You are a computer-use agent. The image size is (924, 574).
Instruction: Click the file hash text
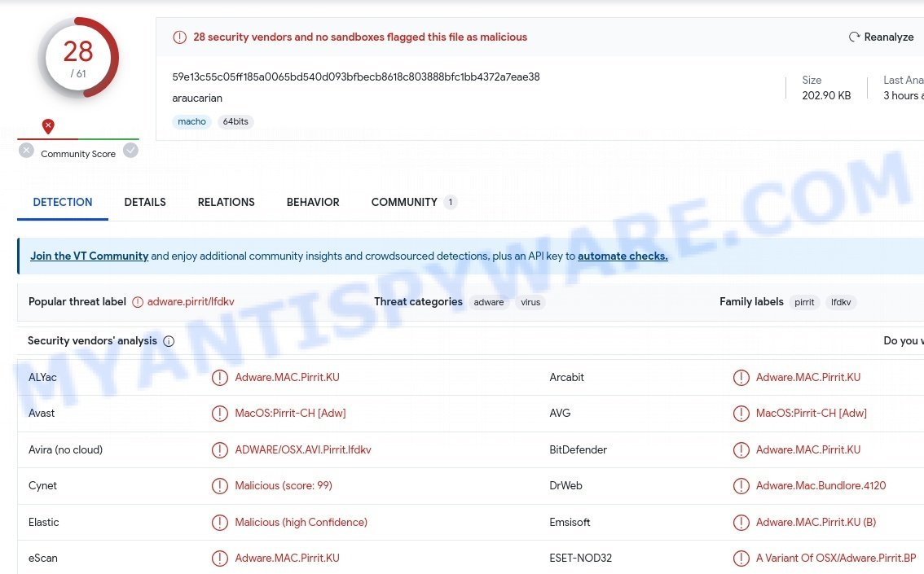[x=356, y=77]
